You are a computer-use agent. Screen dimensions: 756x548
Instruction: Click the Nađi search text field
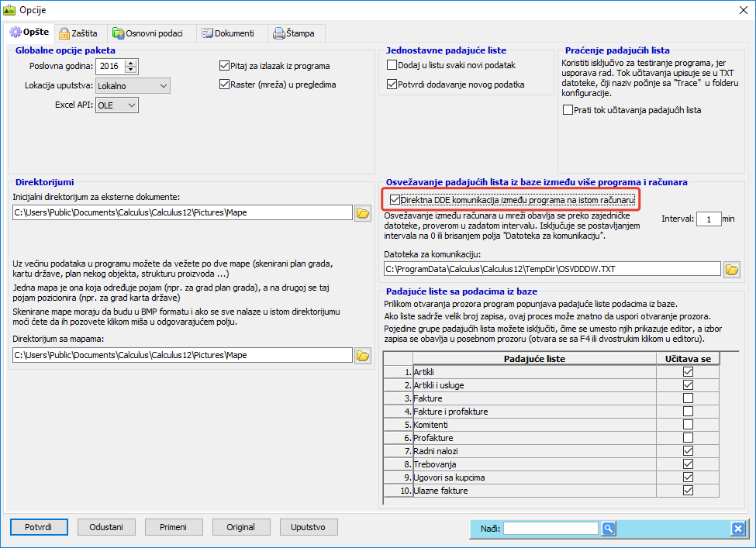coord(551,529)
